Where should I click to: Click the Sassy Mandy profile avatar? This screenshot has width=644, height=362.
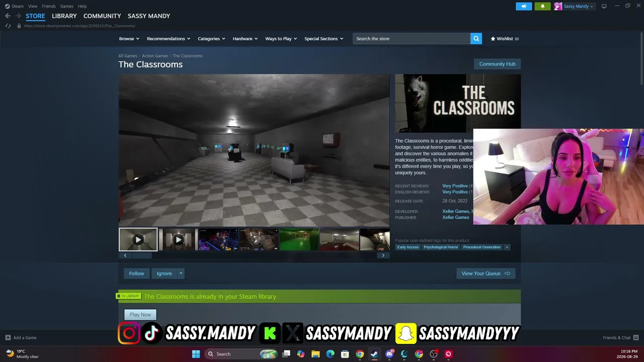[x=558, y=6]
